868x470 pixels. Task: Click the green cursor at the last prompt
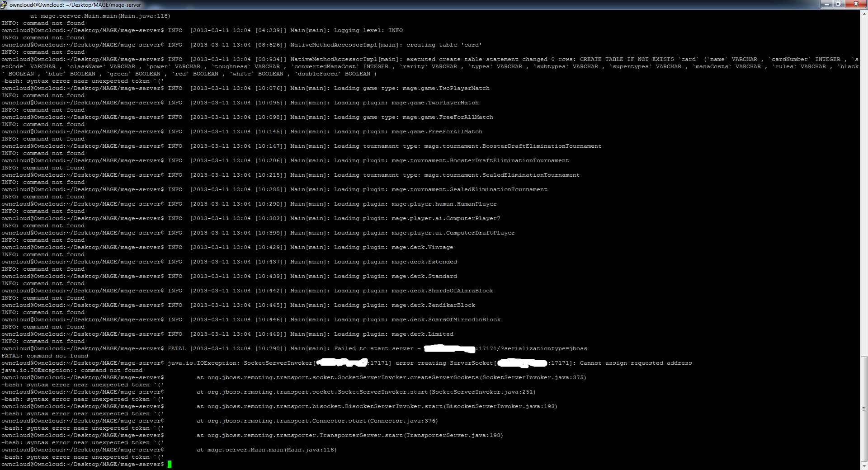[170, 464]
